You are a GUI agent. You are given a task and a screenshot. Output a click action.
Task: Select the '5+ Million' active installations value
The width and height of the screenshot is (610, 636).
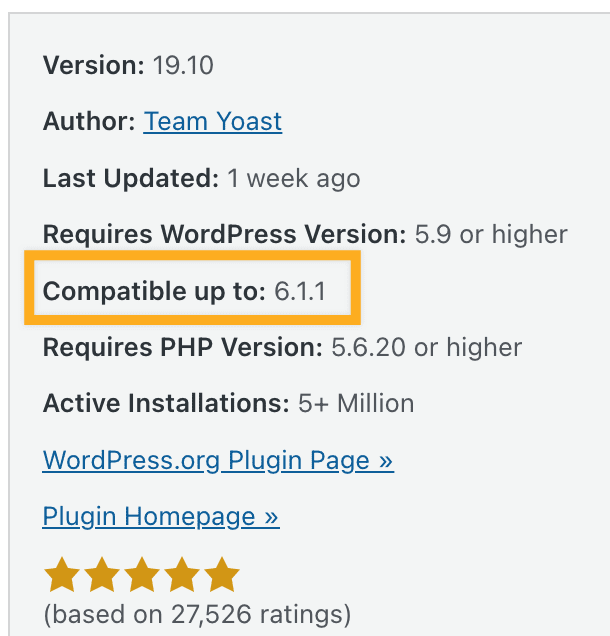(x=356, y=404)
